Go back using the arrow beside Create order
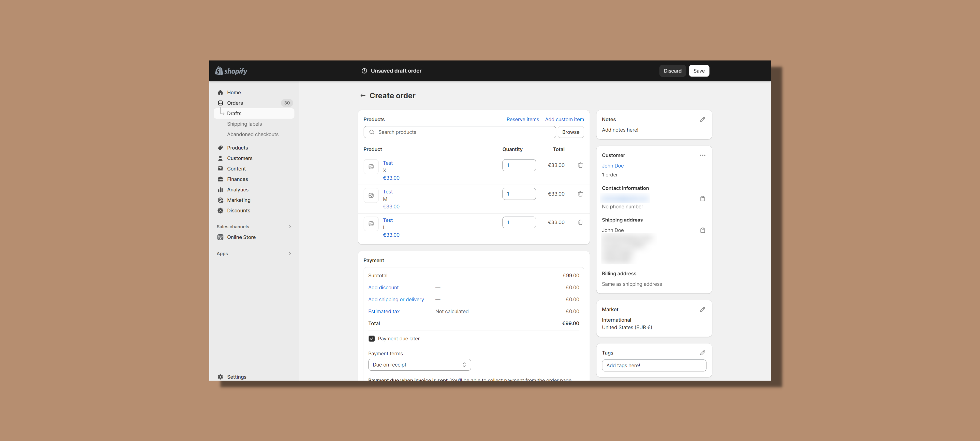The image size is (980, 441). tap(363, 96)
